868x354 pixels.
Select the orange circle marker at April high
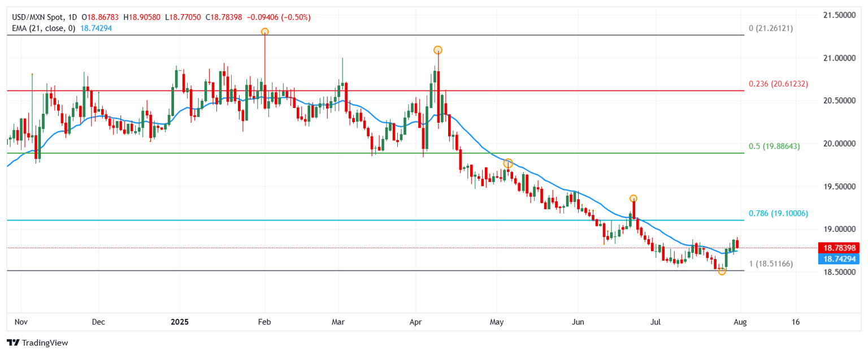pos(437,50)
